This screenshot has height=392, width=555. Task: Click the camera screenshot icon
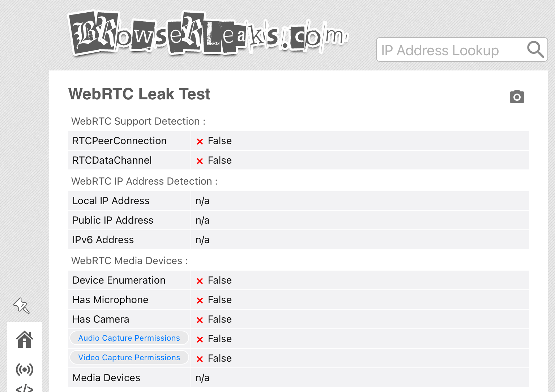[x=517, y=96]
